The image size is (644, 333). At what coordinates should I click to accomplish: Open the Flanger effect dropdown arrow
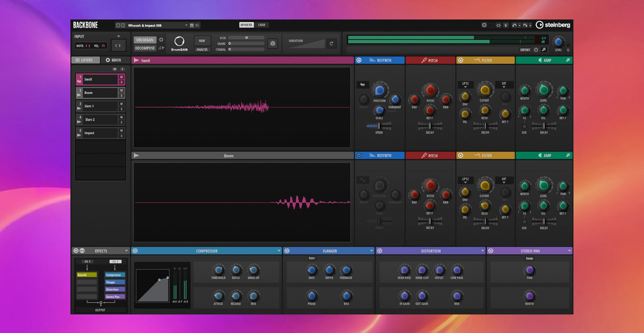(x=371, y=251)
